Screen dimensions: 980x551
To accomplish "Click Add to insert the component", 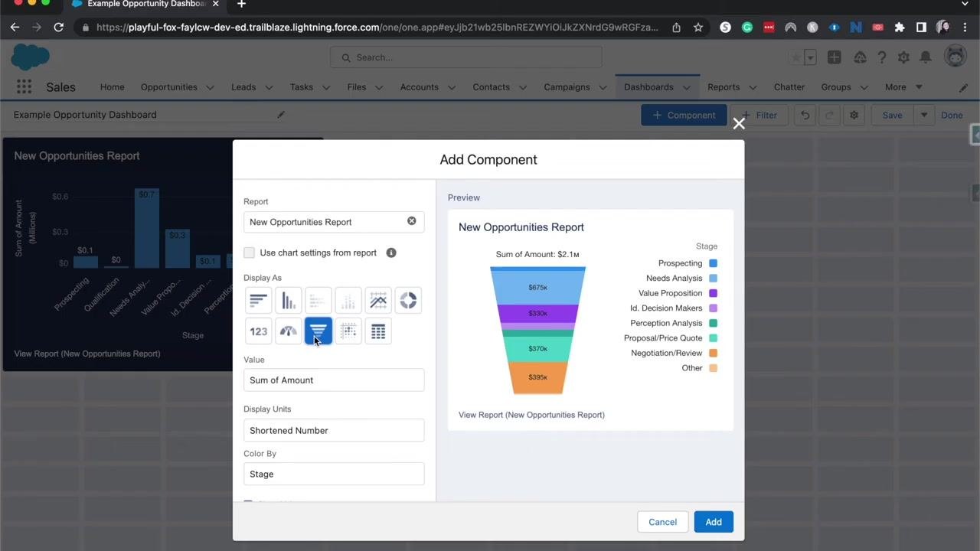I will [714, 522].
